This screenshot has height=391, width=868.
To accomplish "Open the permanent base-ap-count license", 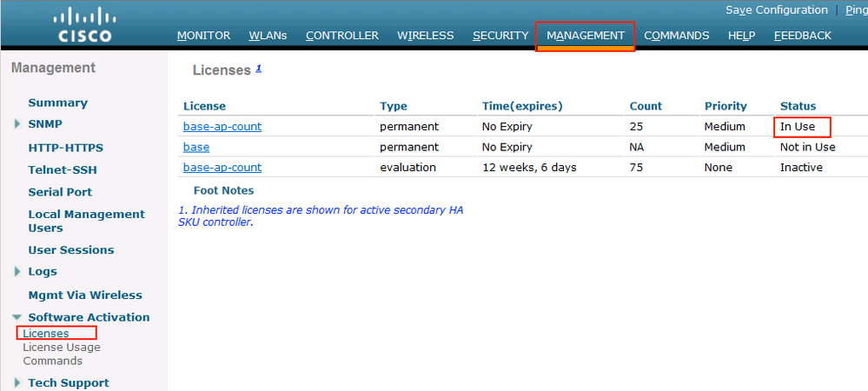I will pyautogui.click(x=222, y=126).
